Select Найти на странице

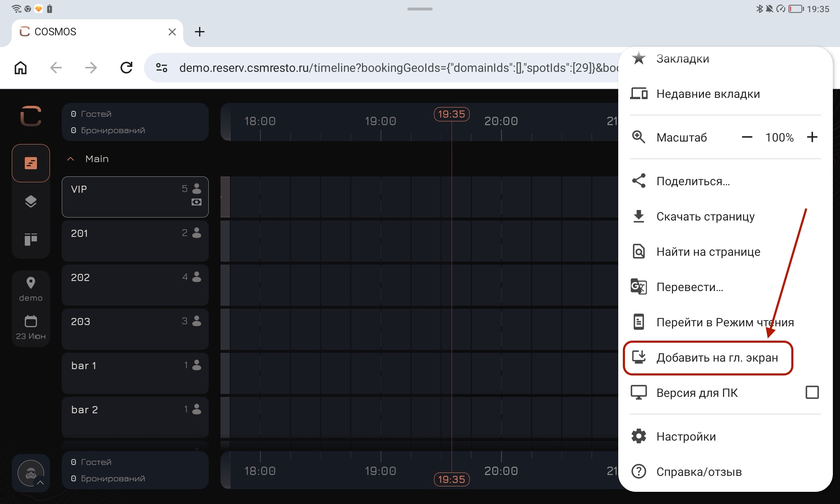point(725,252)
